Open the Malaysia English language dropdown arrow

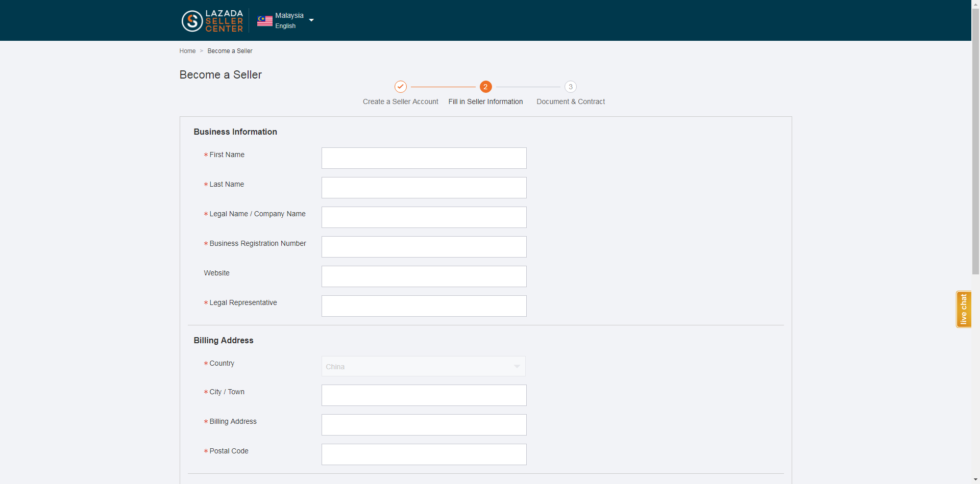(x=311, y=20)
